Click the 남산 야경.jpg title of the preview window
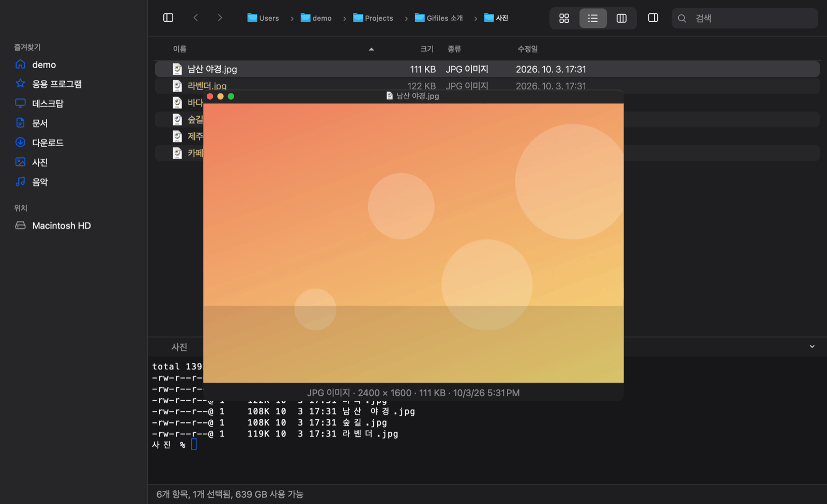827x504 pixels. pos(418,96)
